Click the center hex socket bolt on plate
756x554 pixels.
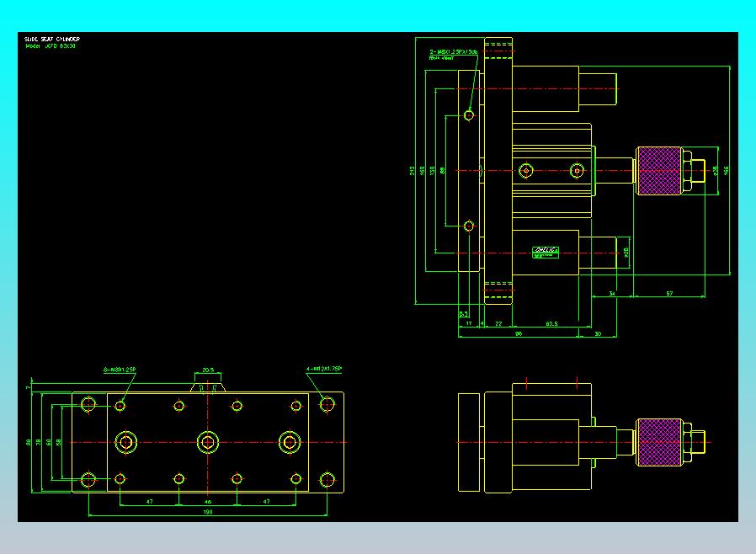click(x=208, y=442)
